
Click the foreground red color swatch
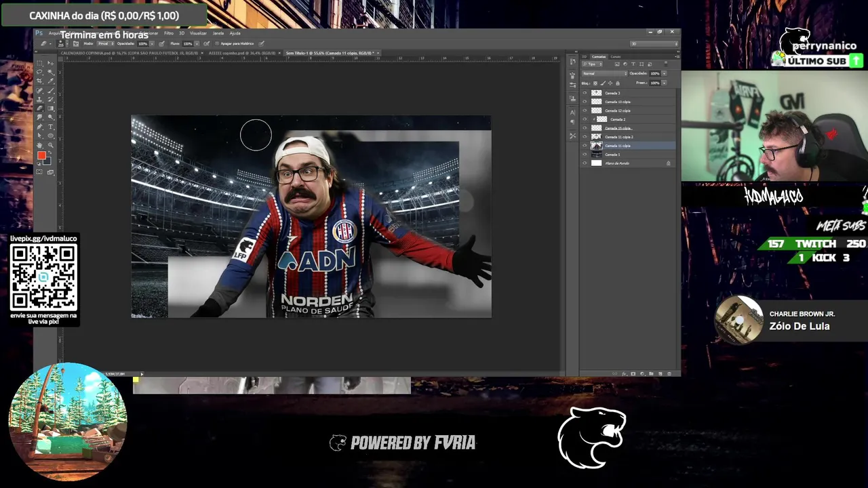pos(41,155)
